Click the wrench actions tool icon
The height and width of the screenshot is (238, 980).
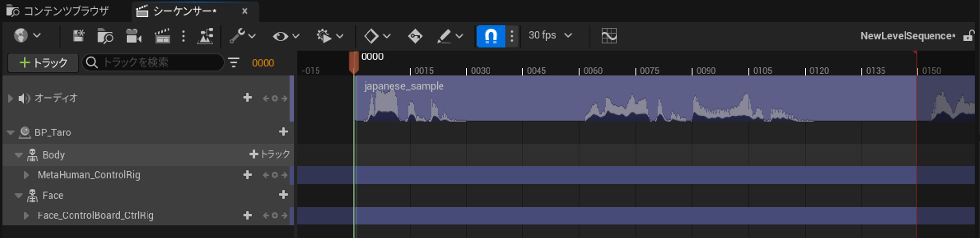point(238,36)
